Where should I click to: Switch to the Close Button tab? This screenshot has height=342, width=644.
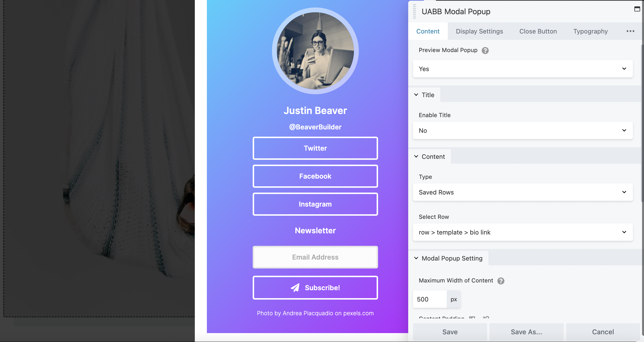pos(538,31)
